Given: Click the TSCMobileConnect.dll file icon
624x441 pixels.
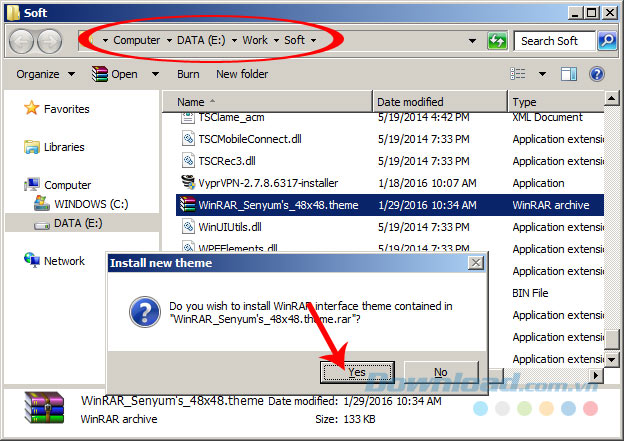Looking at the screenshot, I should [188, 139].
